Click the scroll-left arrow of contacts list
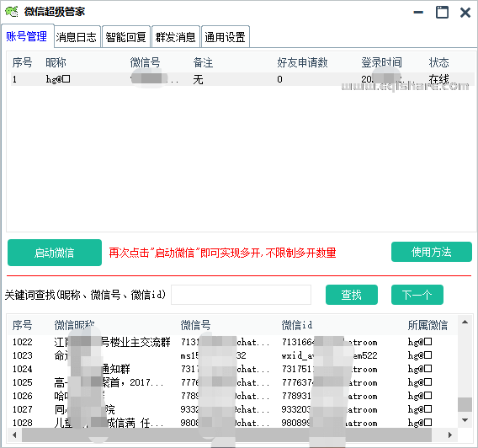This screenshot has height=448, width=478. [14, 435]
